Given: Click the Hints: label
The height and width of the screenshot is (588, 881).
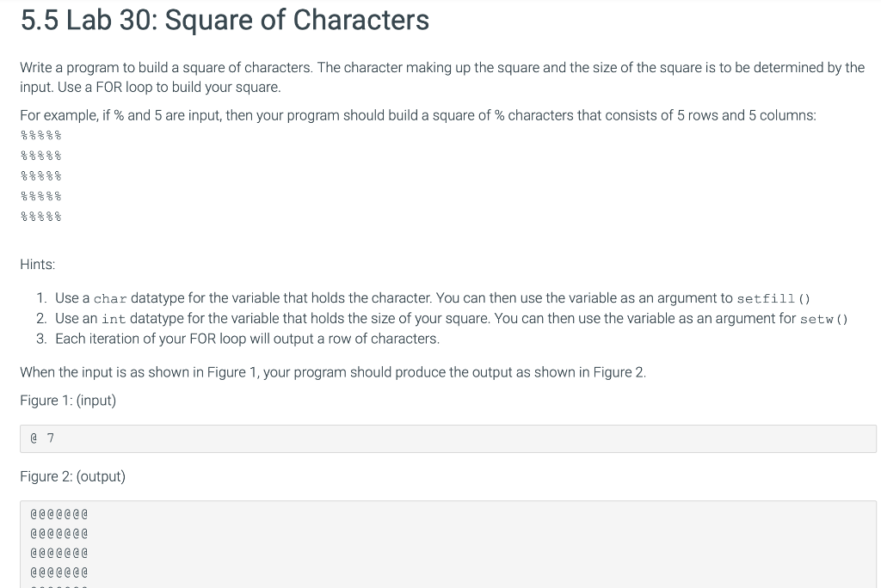Looking at the screenshot, I should [x=37, y=264].
